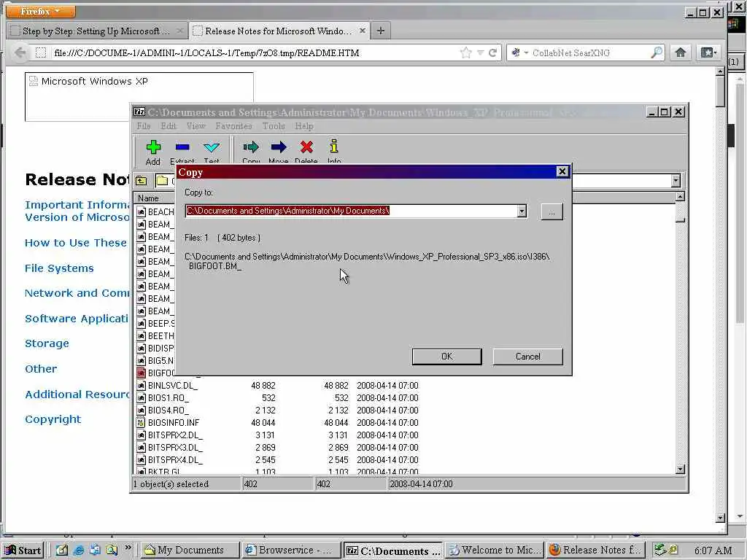Click the 7-Zip file list scroll down arrow
Viewport: 747px width, 560px height.
pos(681,469)
